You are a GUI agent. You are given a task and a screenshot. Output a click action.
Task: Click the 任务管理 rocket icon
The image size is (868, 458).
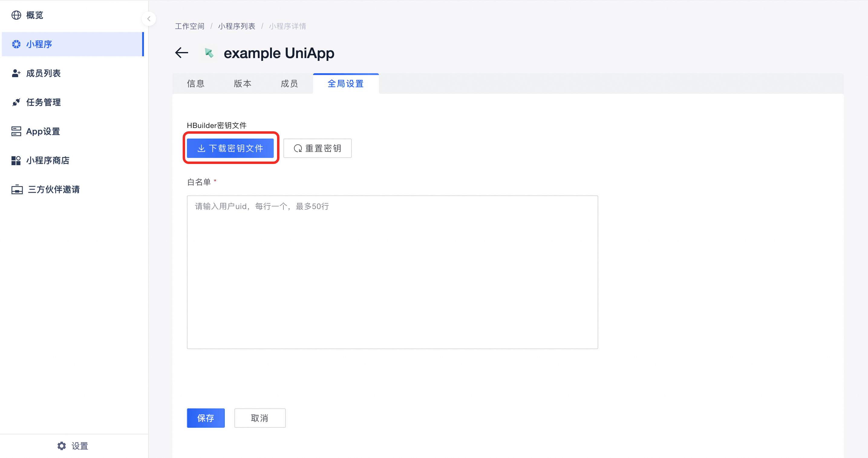tap(16, 102)
